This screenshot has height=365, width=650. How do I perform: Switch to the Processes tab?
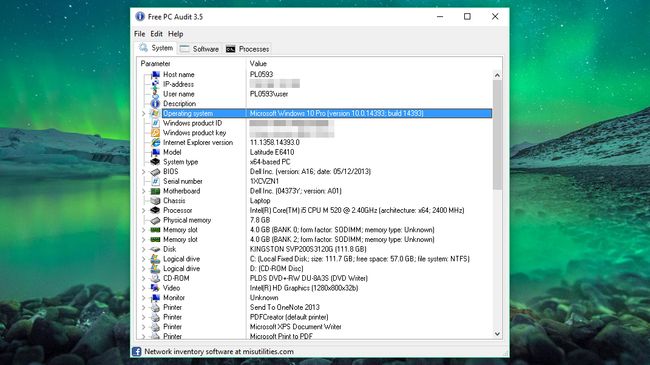pyautogui.click(x=247, y=49)
